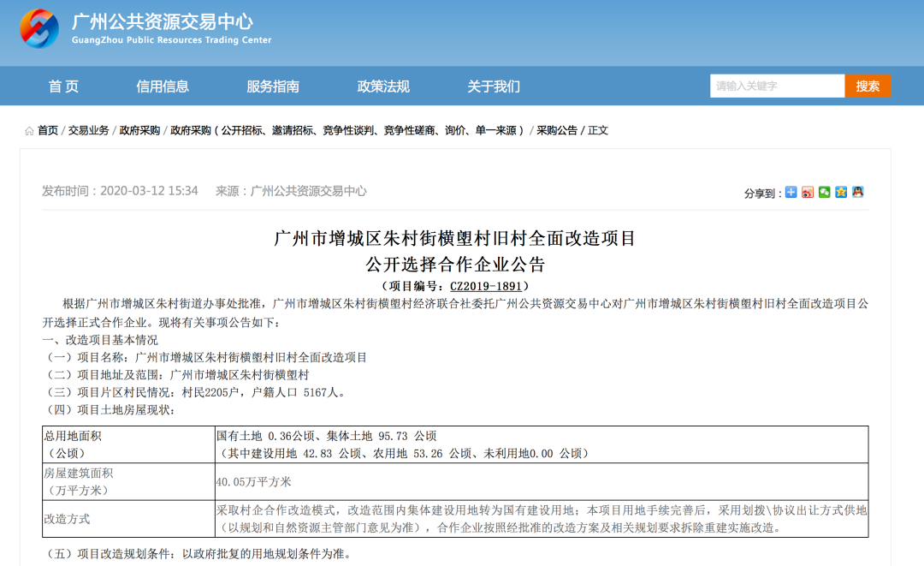Click the subtitle 公开选择合作企业公告
924x566 pixels.
coord(455,264)
